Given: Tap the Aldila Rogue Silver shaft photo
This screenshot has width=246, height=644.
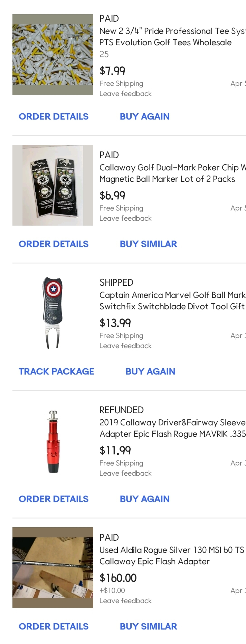Looking at the screenshot, I should coord(53,568).
